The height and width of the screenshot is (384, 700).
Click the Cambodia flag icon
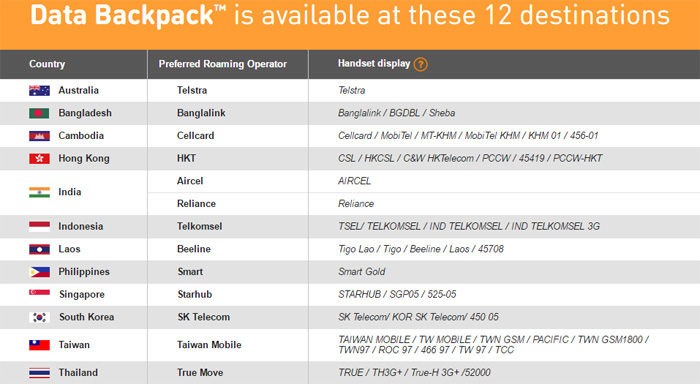click(x=39, y=136)
